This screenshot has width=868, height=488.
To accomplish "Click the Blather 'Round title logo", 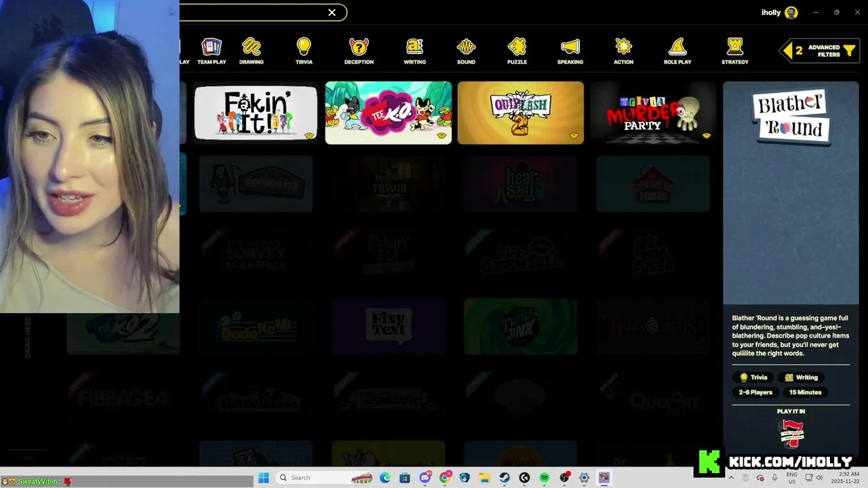I will 791,116.
